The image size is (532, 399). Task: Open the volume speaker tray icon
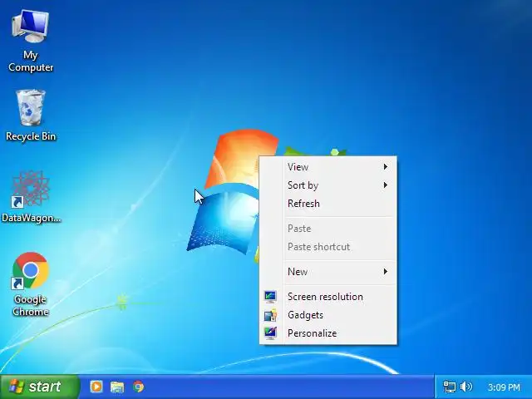[x=466, y=387]
